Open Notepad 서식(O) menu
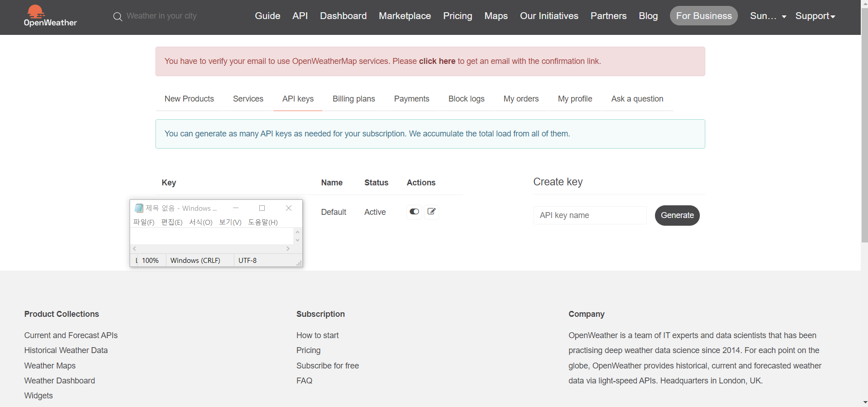868x407 pixels. (x=201, y=222)
